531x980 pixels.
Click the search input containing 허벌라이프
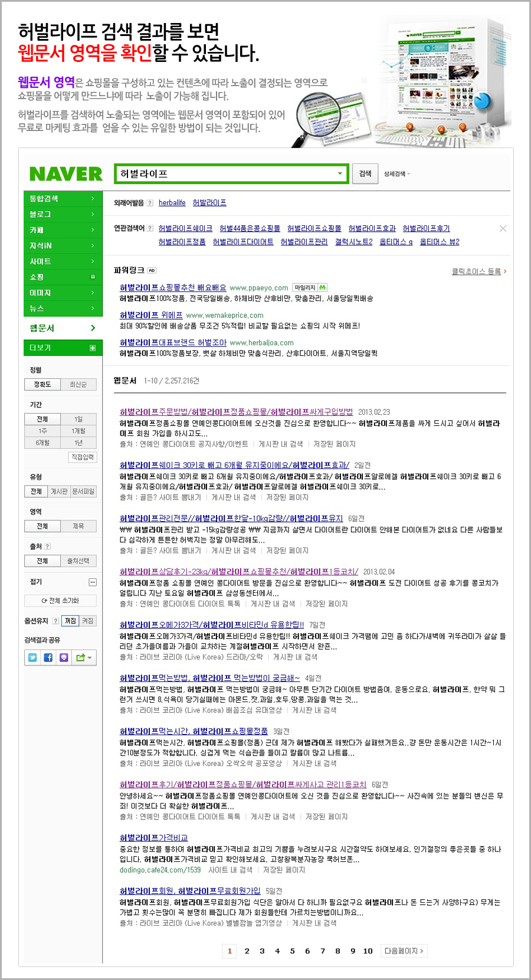coord(225,173)
